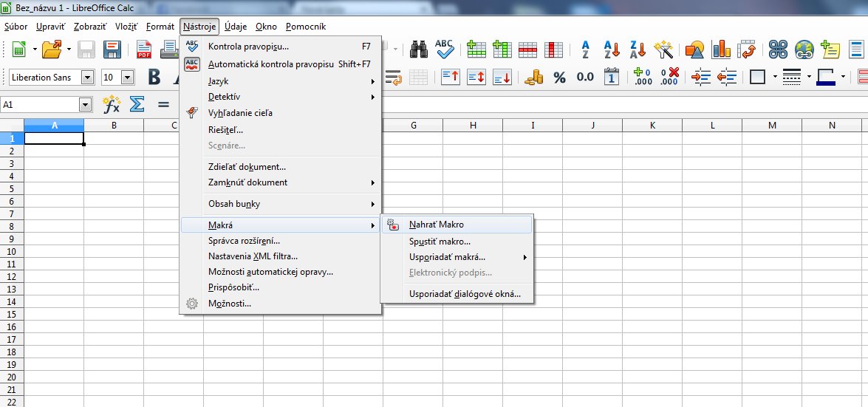The width and height of the screenshot is (868, 407).
Task: Expand the borders style dropdown arrow
Action: 775,77
